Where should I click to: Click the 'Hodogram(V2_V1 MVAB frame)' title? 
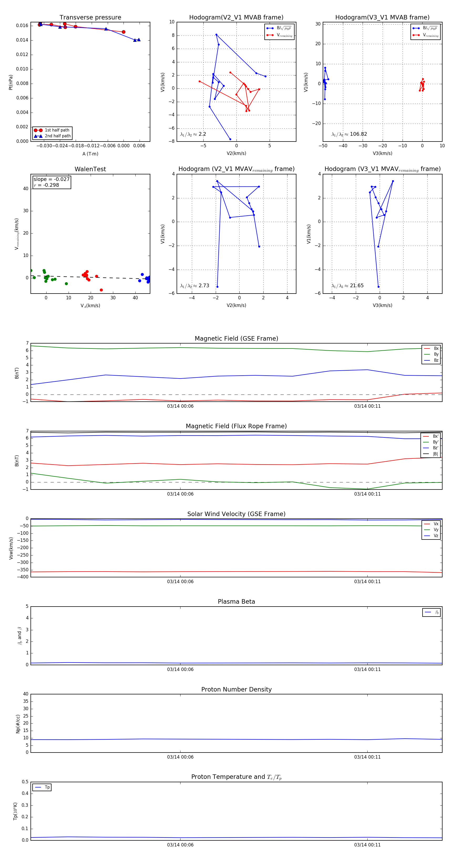click(236, 17)
